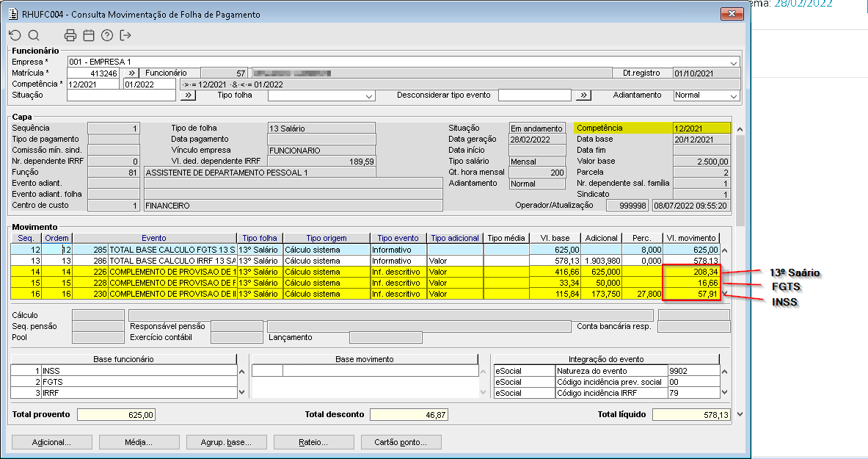Screen dimensions: 868x459
Task: Click the Cartão ponto... button
Action: point(402,443)
